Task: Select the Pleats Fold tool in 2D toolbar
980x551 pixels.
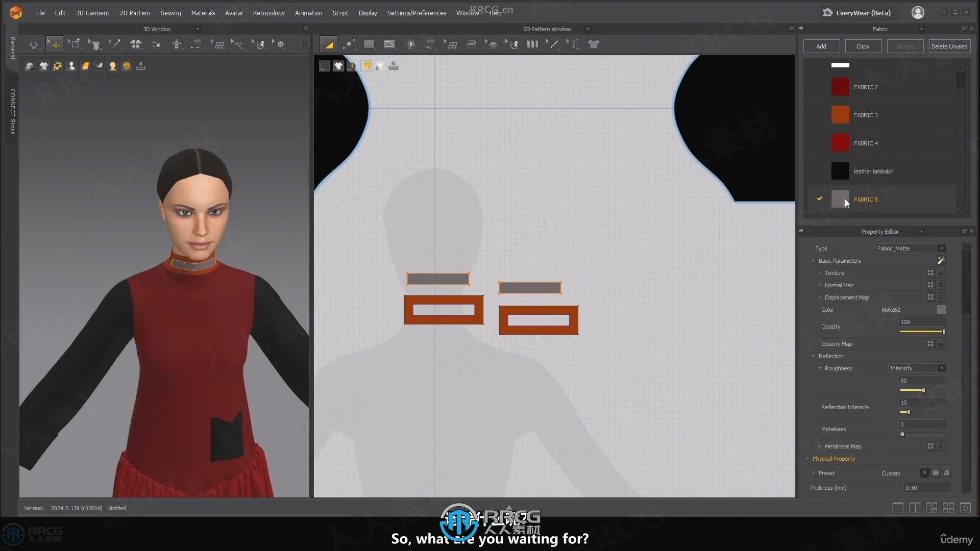Action: click(x=532, y=45)
